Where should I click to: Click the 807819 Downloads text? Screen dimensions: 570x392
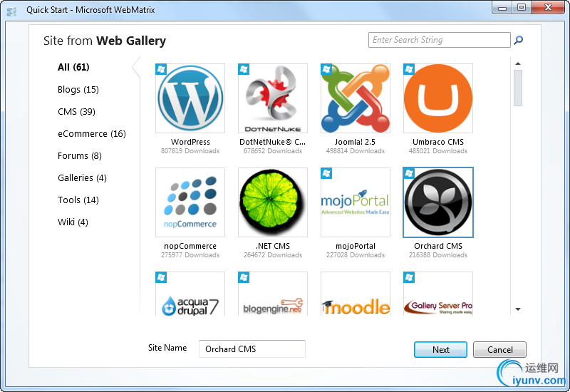point(190,151)
